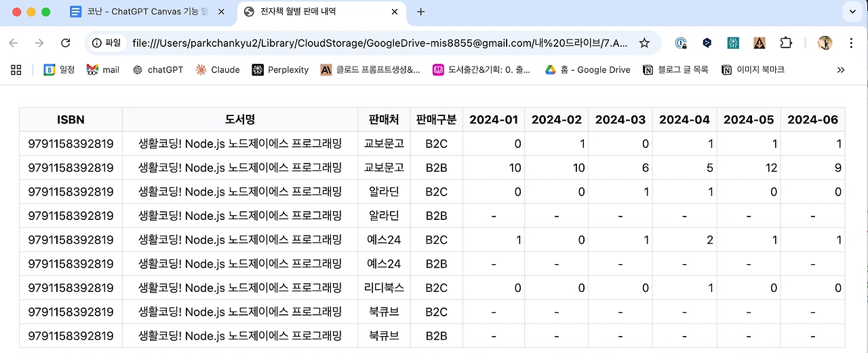This screenshot has height=353, width=868.
Task: Click the file URL address bar
Action: [380, 43]
